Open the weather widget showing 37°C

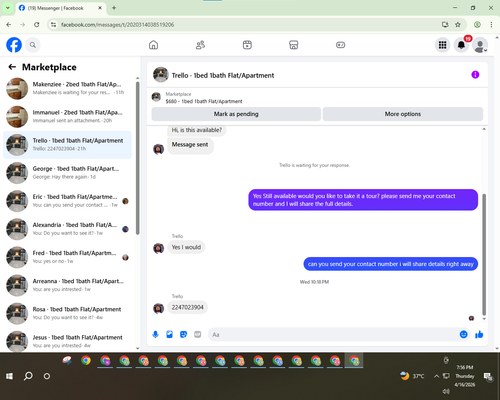point(412,376)
